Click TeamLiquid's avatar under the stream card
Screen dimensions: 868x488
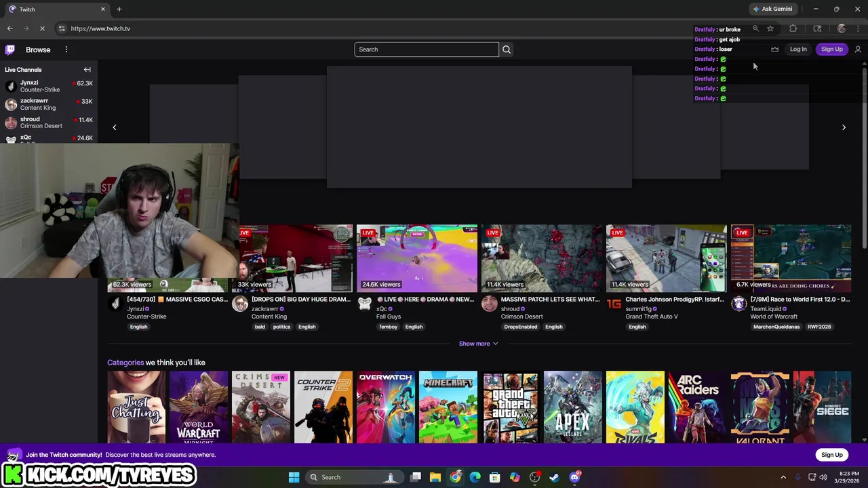pos(739,304)
